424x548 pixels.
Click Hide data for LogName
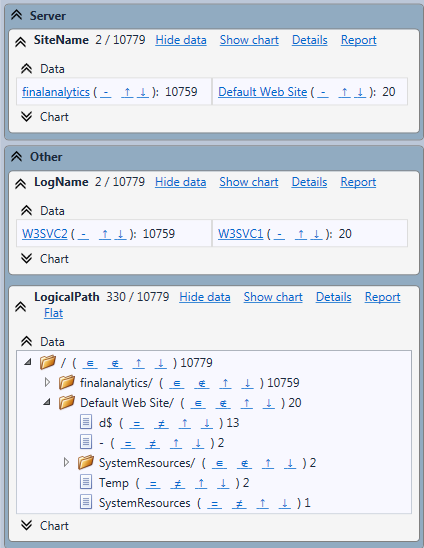pos(180,182)
